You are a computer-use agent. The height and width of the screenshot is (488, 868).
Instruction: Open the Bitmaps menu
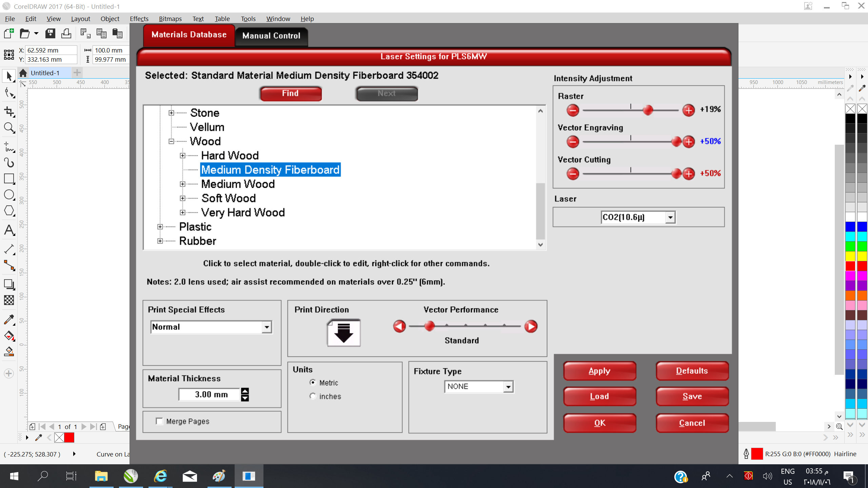pos(170,19)
